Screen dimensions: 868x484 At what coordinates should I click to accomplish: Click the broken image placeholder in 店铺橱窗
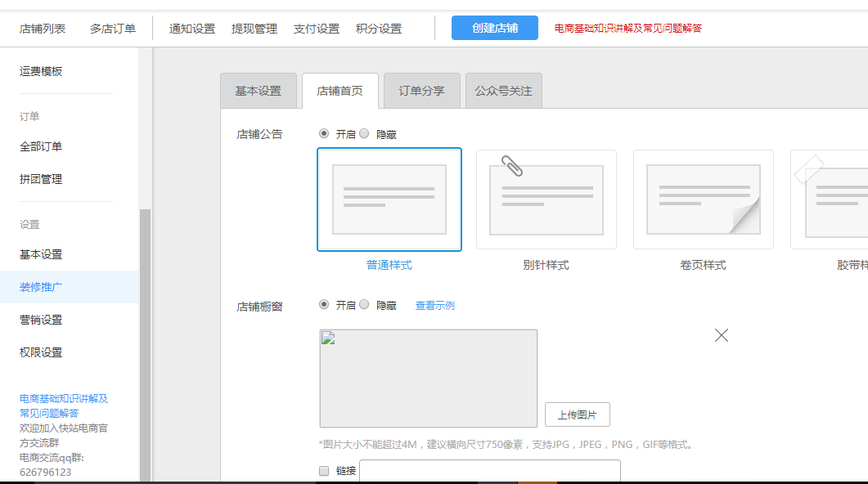point(428,379)
